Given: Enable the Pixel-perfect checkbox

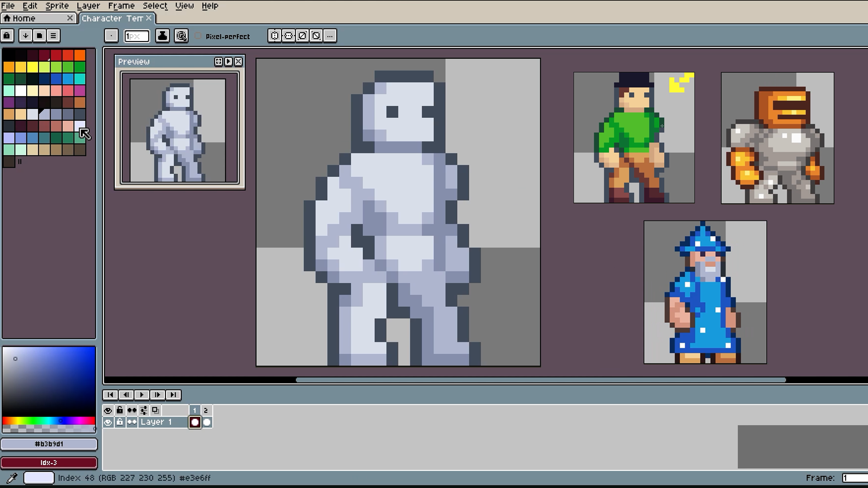Looking at the screenshot, I should (198, 36).
